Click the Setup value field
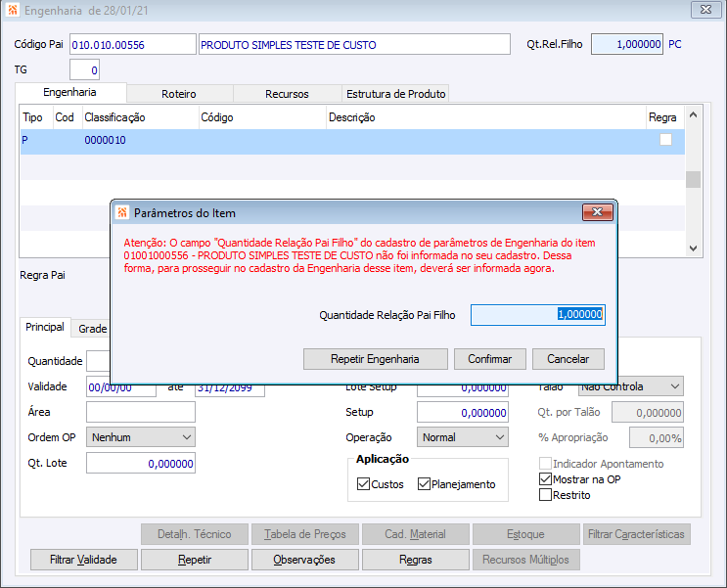 coord(463,412)
